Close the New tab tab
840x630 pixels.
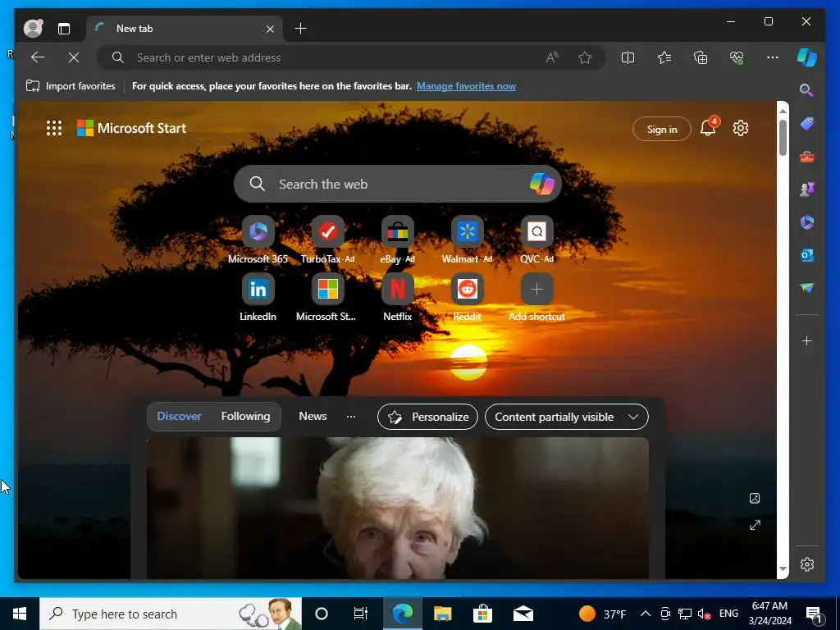click(x=270, y=29)
